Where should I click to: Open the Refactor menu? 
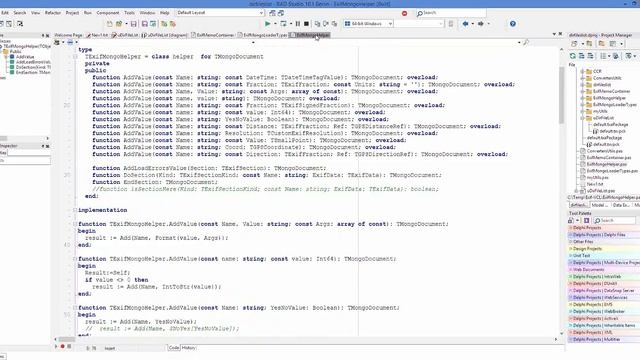[53, 13]
